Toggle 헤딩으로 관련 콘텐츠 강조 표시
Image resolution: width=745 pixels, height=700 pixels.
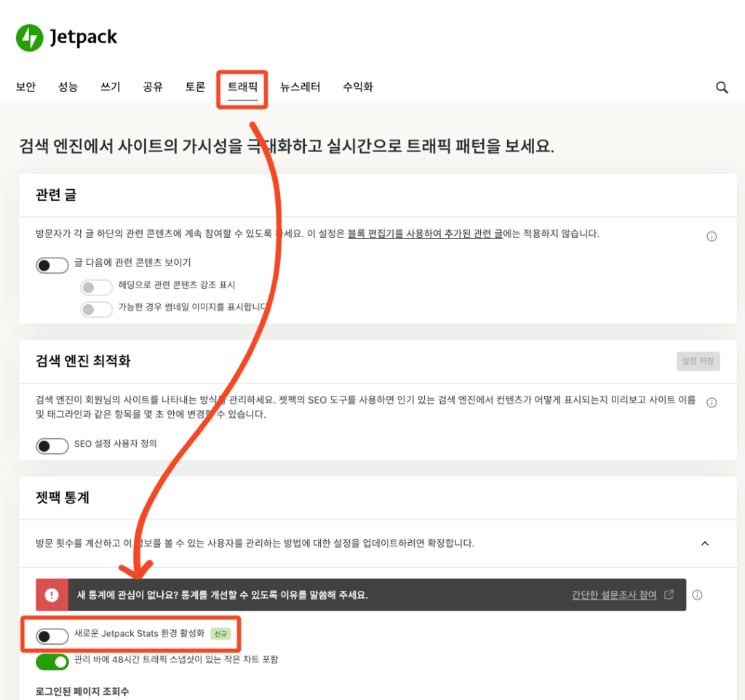point(97,287)
